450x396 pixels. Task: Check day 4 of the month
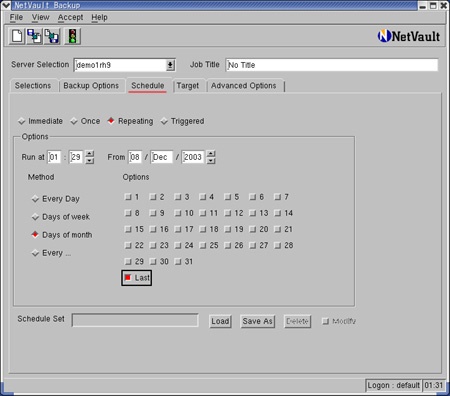[203, 197]
